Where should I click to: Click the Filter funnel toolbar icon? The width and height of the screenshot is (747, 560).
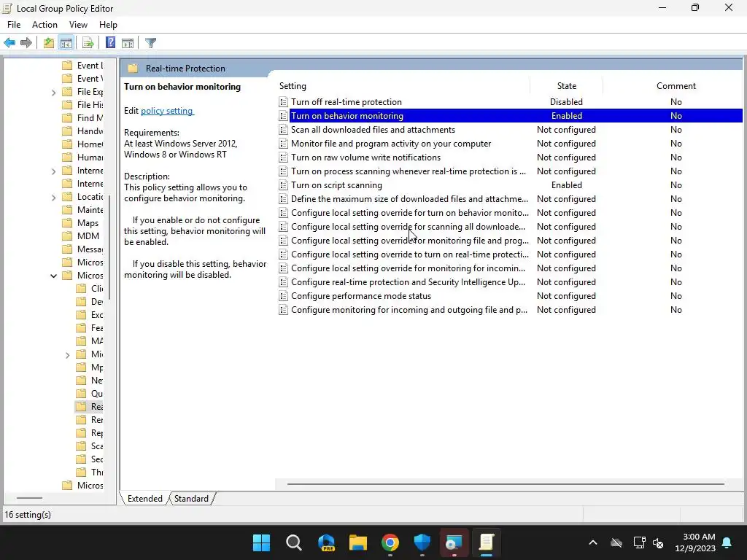coord(150,43)
